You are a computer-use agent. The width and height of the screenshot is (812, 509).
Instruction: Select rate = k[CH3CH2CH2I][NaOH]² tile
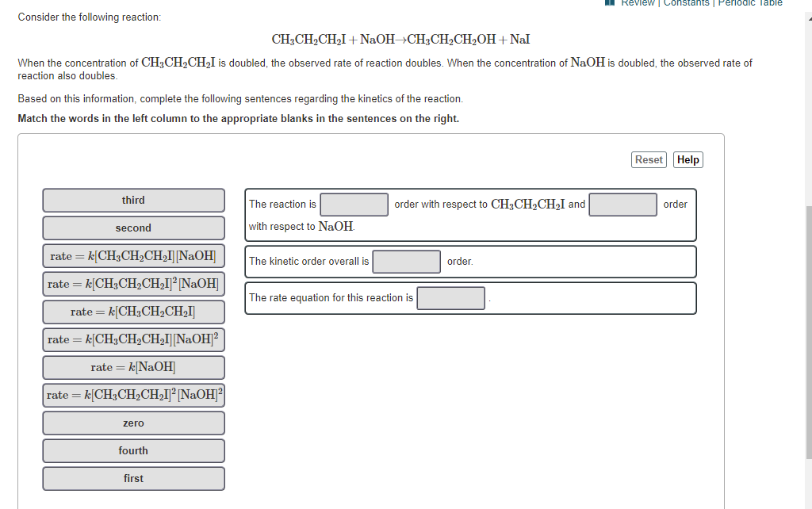point(133,339)
